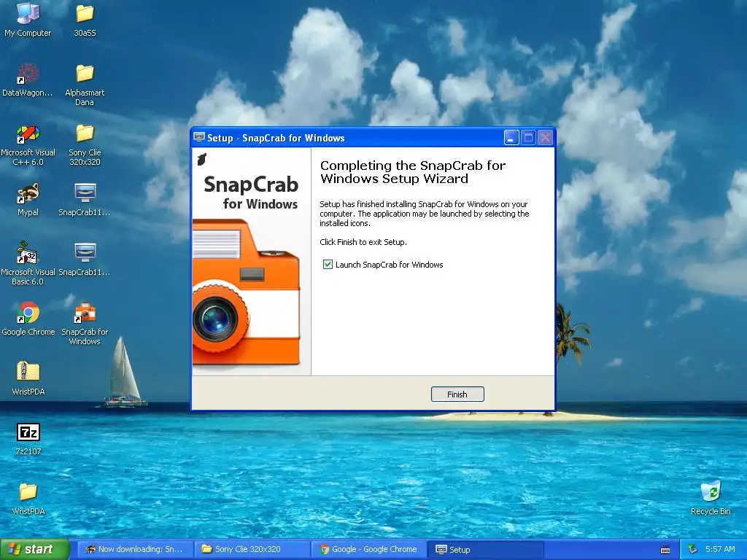
Task: Switch to Now downloading taskbar item
Action: [135, 550]
